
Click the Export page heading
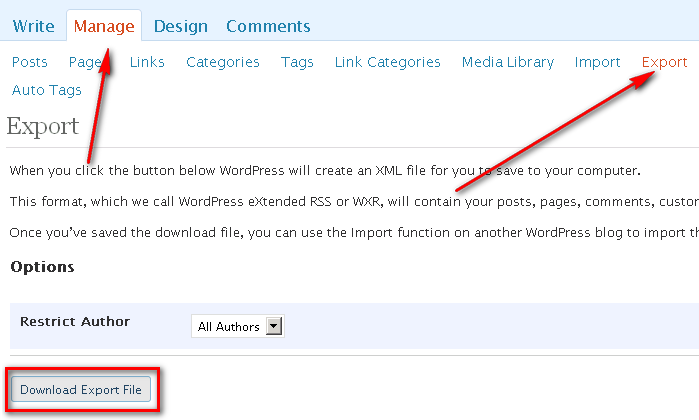coord(43,126)
